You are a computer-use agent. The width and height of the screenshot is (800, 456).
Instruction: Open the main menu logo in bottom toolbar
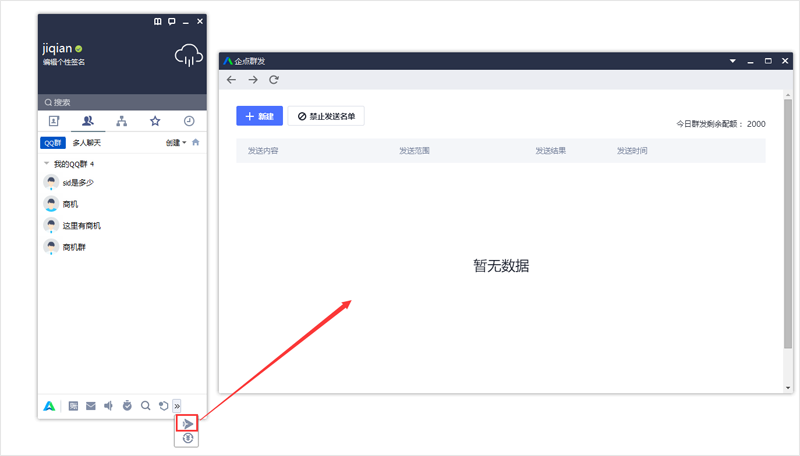click(x=49, y=406)
